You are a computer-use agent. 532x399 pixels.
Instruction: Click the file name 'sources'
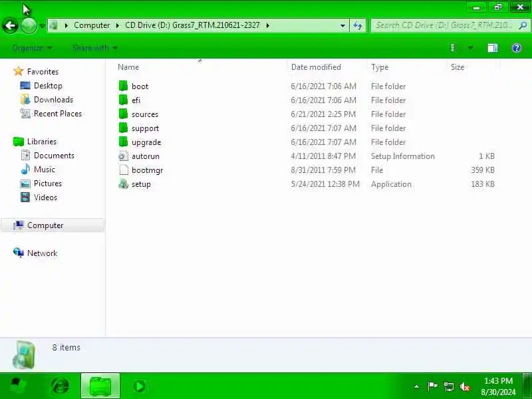coord(145,114)
